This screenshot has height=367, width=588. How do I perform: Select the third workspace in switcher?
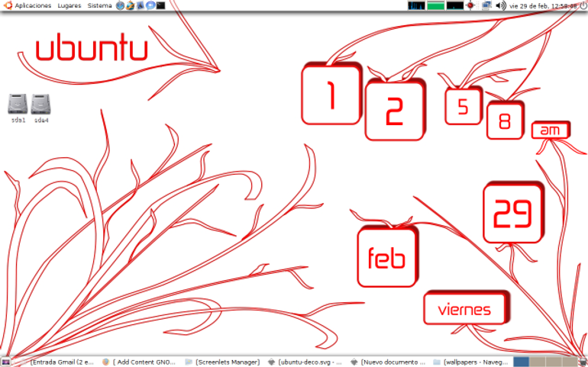(554, 362)
